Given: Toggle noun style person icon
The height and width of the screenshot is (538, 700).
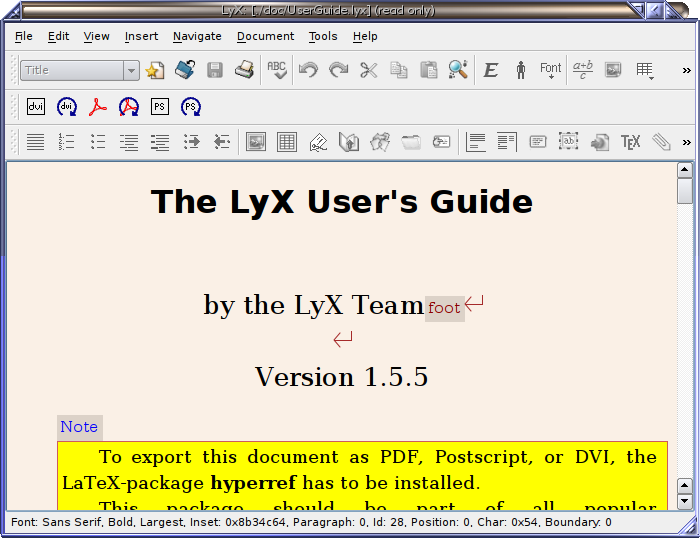Looking at the screenshot, I should 521,70.
